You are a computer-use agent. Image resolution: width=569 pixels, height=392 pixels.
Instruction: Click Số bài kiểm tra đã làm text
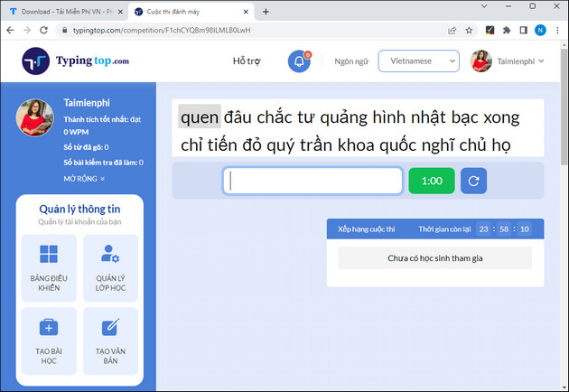104,163
